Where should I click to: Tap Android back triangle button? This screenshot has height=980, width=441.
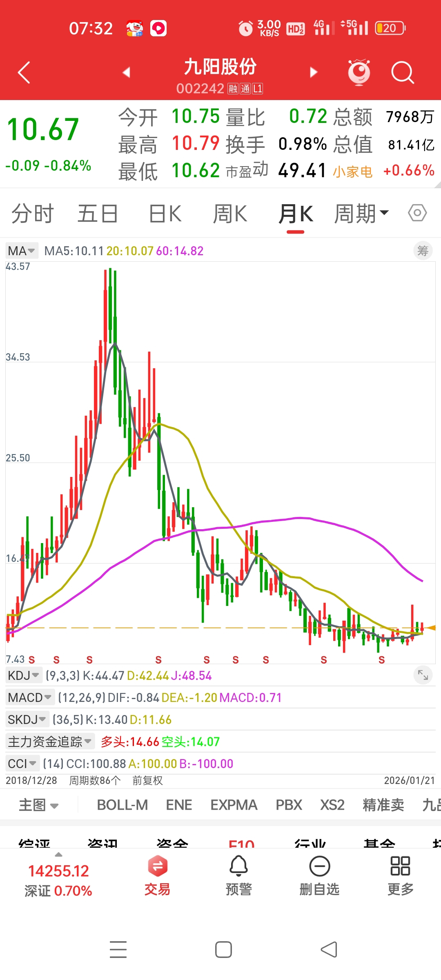point(329,949)
